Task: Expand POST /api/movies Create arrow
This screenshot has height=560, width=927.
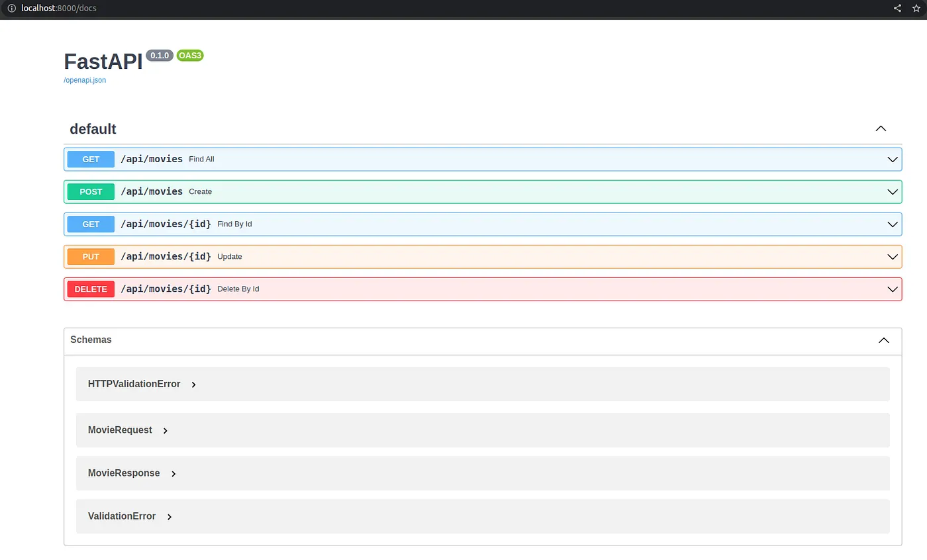Action: 893,191
